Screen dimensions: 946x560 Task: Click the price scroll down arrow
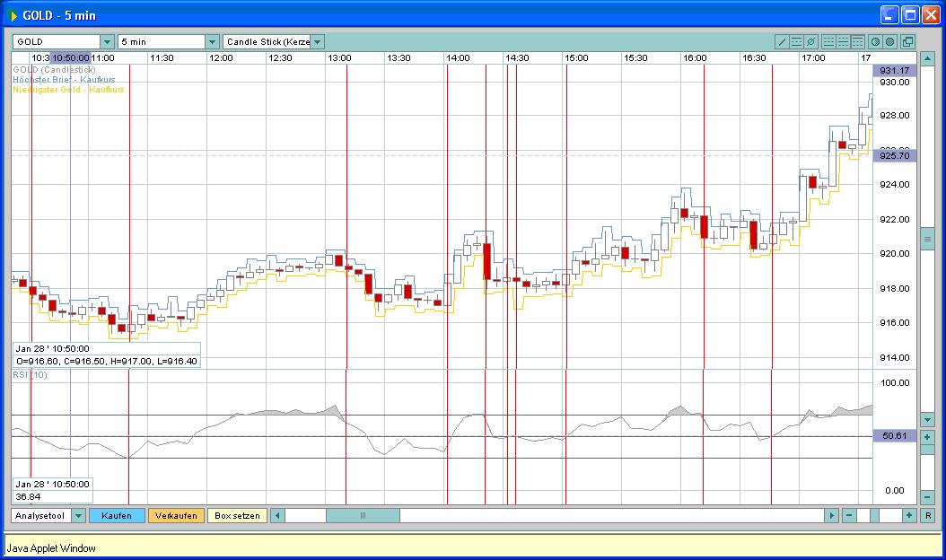(x=927, y=419)
